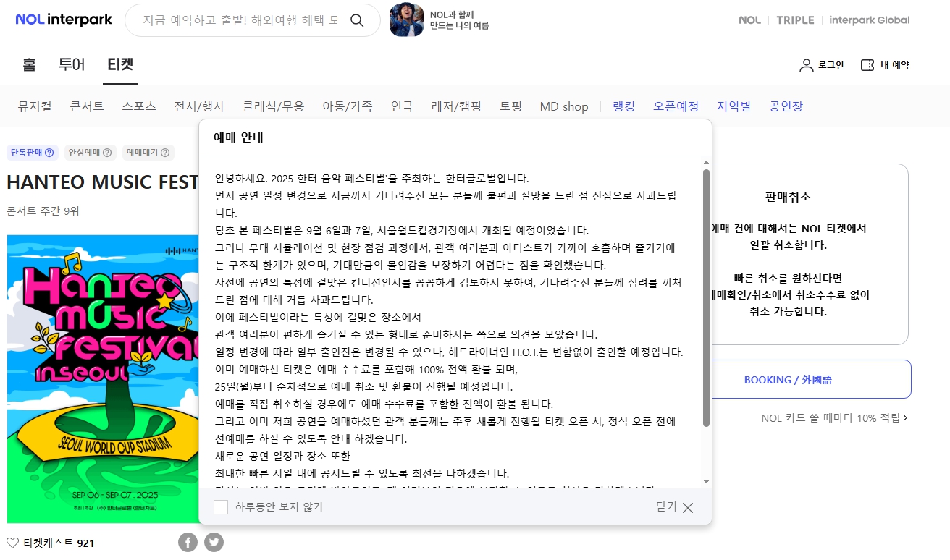Click the search input field
This screenshot has width=950, height=560.
coord(240,20)
